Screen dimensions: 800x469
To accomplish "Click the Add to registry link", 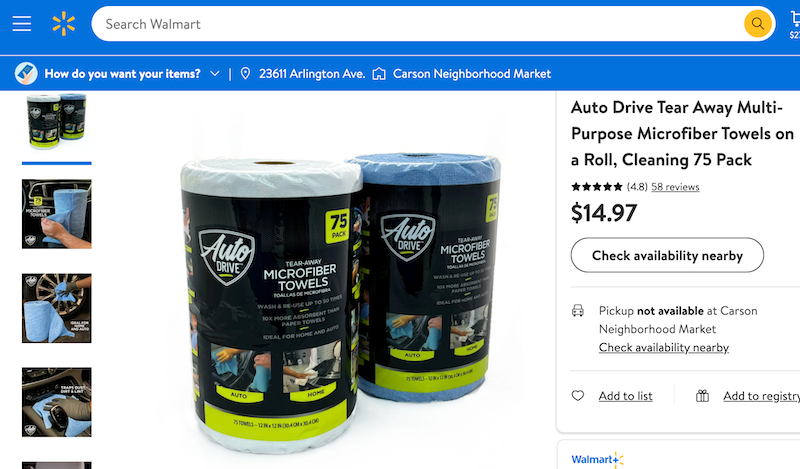I will coord(761,396).
